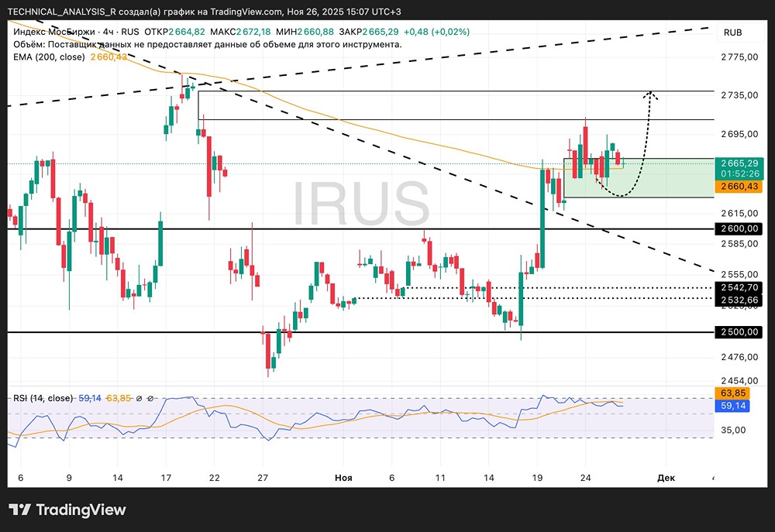The image size is (775, 532).
Task: Click the dotted level label 2 542,70
Action: [x=739, y=287]
